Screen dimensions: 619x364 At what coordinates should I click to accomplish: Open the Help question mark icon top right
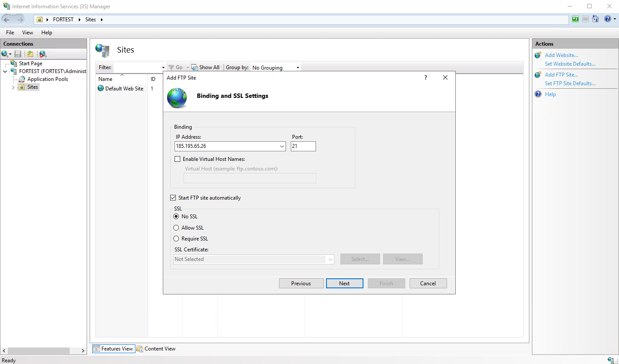608,19
